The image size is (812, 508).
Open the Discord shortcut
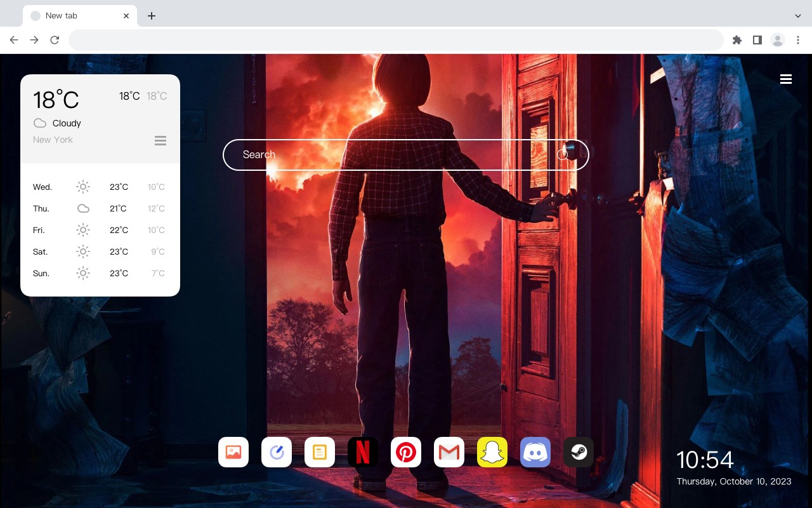pos(535,452)
